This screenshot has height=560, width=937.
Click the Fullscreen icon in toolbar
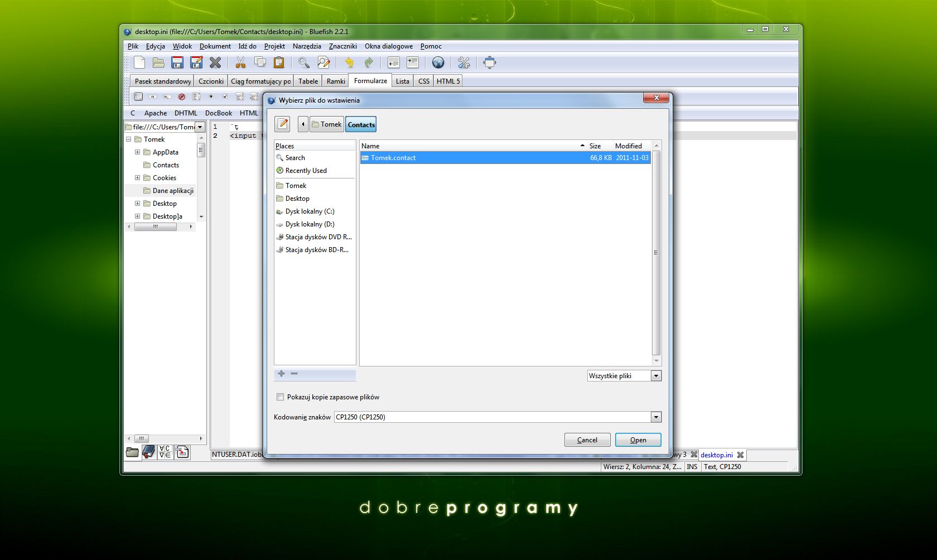(x=490, y=62)
